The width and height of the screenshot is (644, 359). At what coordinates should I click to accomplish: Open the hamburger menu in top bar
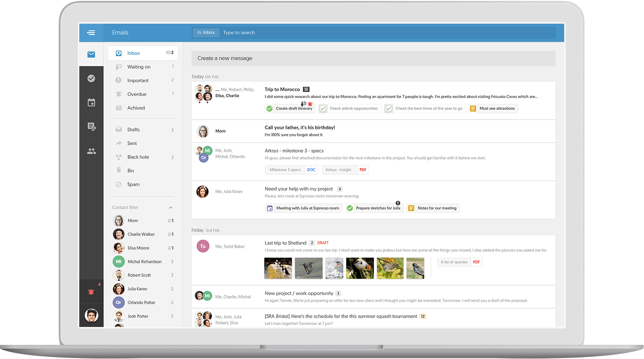[x=91, y=33]
